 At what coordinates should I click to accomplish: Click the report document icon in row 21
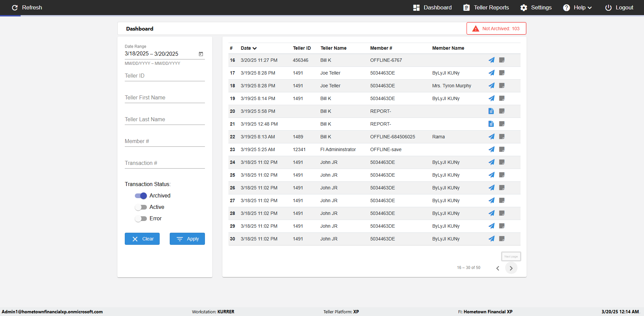click(491, 124)
